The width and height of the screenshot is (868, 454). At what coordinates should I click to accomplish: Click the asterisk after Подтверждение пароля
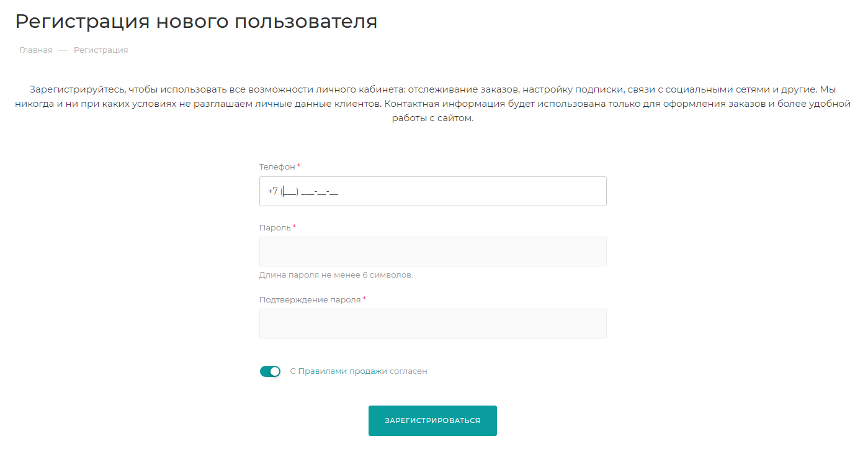coord(364,299)
